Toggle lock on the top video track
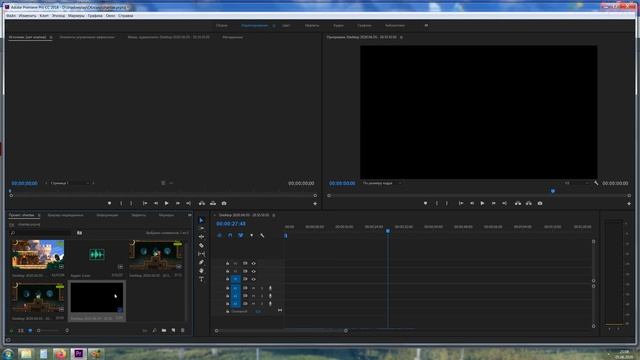 (227, 263)
